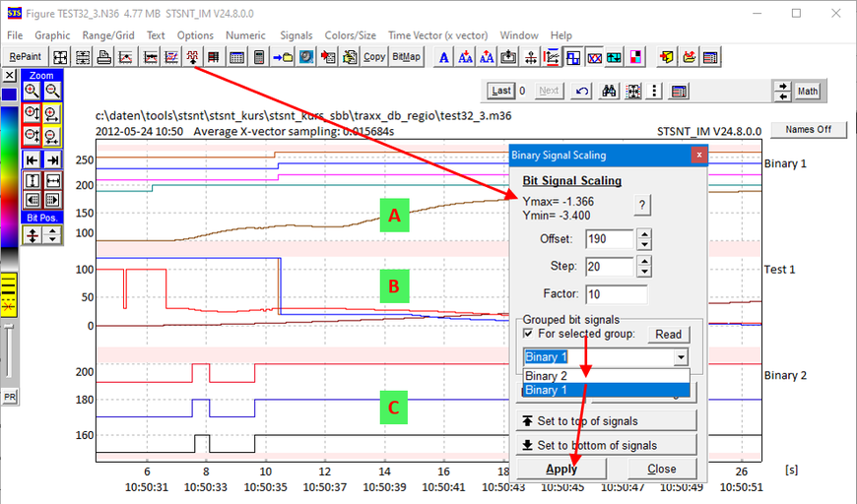Image resolution: width=857 pixels, height=504 pixels.
Task: Open the File menu
Action: coord(15,35)
